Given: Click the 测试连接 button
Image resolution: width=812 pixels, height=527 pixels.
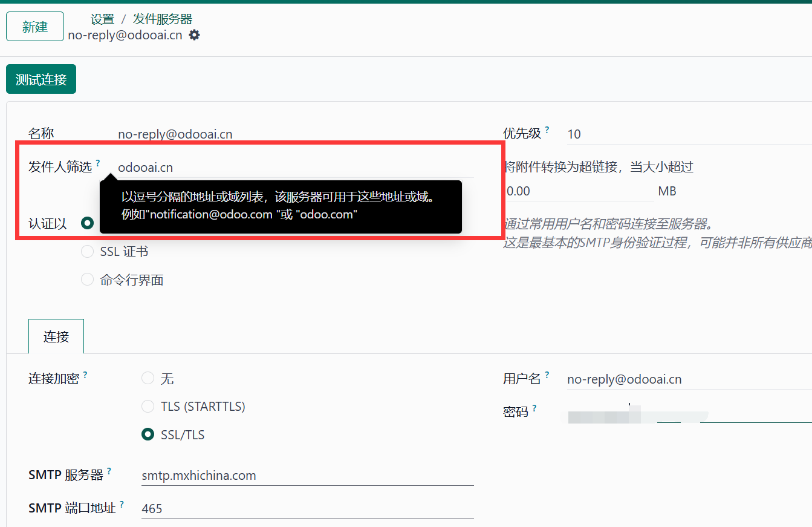Looking at the screenshot, I should tap(41, 79).
